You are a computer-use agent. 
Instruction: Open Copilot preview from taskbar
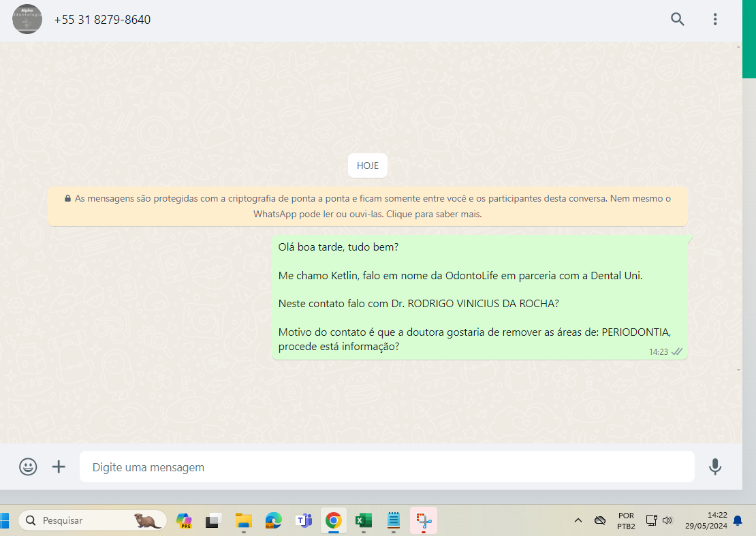coord(184,520)
